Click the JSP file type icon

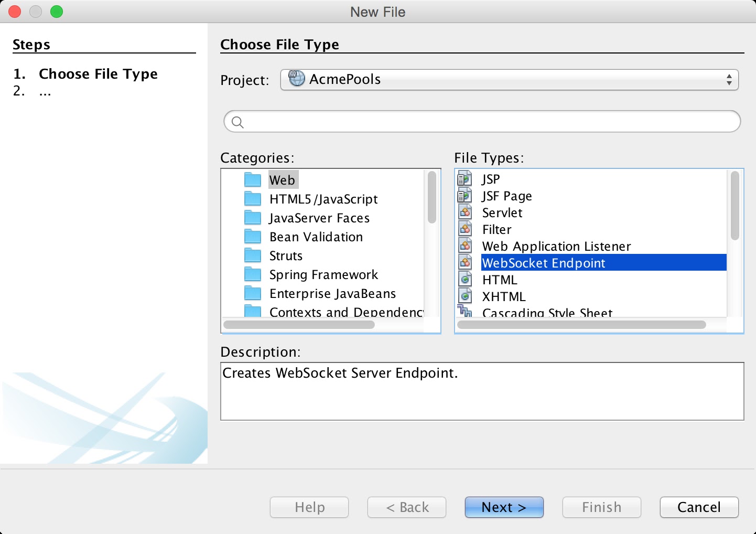[x=465, y=179]
